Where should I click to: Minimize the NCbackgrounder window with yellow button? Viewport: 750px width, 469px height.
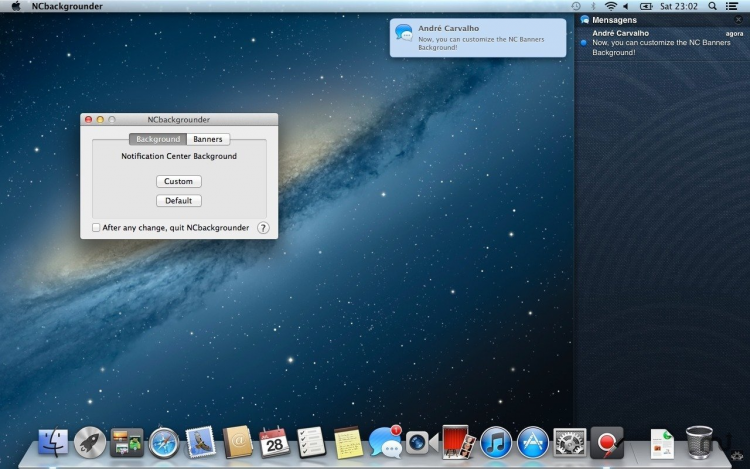(x=100, y=120)
